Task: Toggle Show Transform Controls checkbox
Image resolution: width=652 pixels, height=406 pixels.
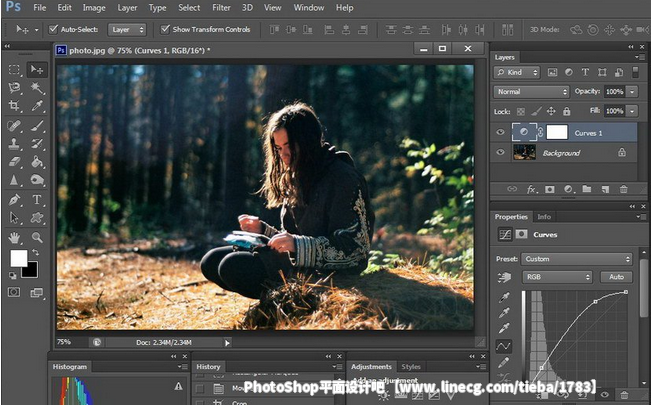Action: pos(165,29)
